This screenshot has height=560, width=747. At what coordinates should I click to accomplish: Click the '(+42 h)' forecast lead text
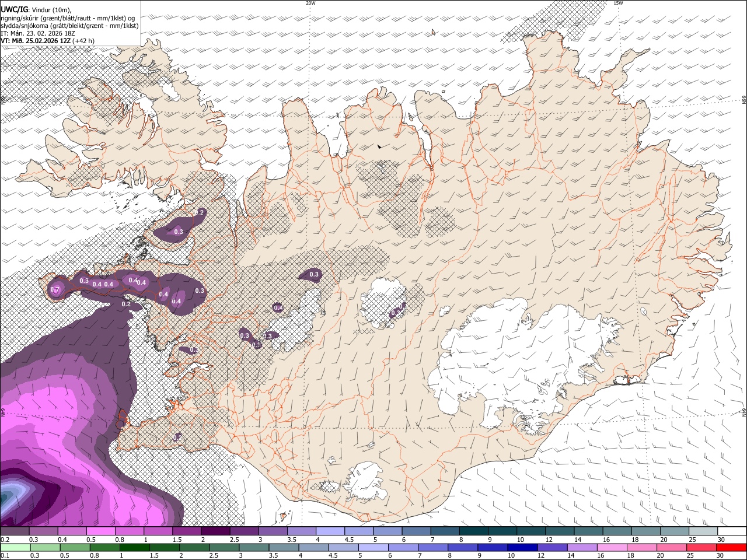click(x=83, y=41)
